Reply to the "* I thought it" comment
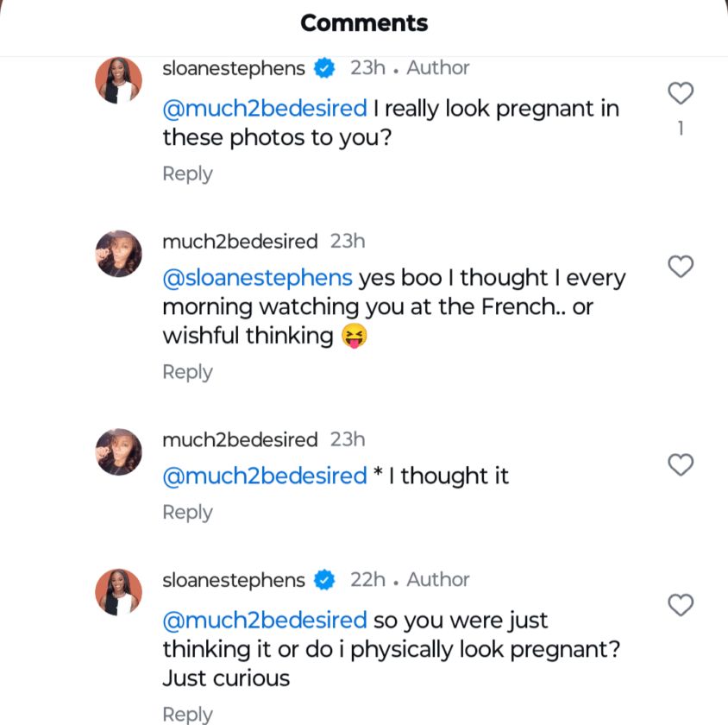728x725 pixels. 187,512
